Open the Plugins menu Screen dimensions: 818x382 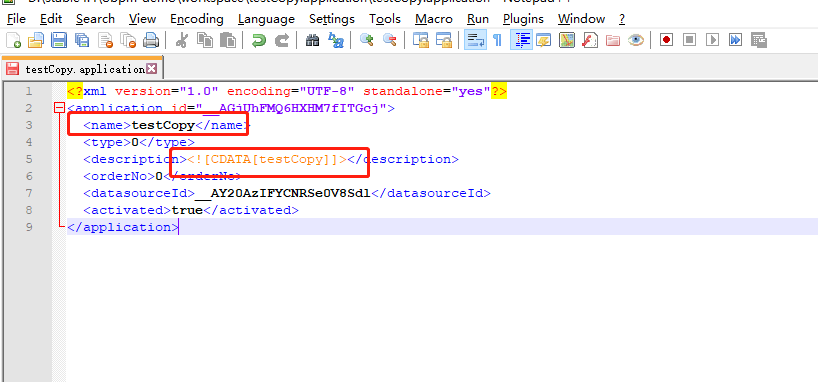(x=523, y=19)
